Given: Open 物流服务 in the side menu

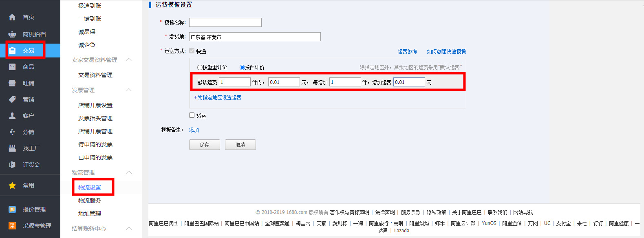Looking at the screenshot, I should (89, 201).
